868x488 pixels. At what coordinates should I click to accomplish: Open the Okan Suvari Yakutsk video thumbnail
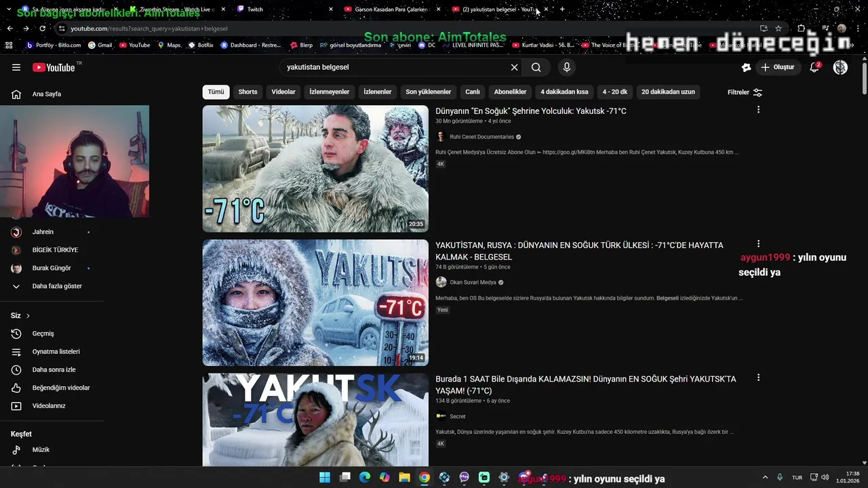point(315,302)
